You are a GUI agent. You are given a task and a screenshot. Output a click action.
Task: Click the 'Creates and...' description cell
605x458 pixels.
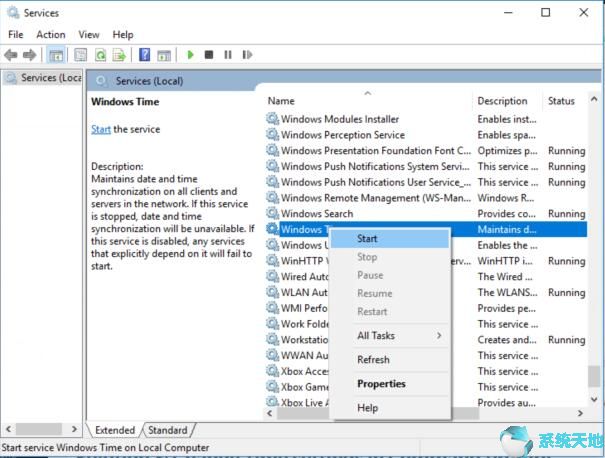pos(507,340)
